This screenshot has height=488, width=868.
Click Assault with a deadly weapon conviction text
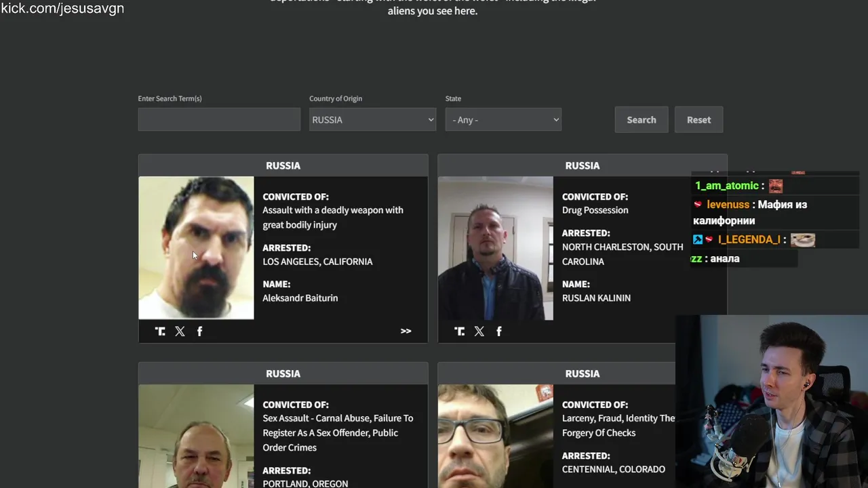(333, 218)
